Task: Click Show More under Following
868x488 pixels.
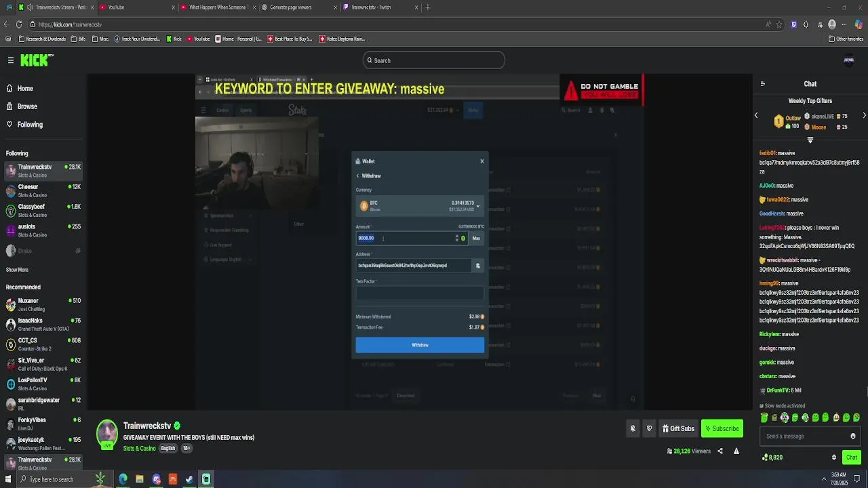Action: [x=17, y=270]
